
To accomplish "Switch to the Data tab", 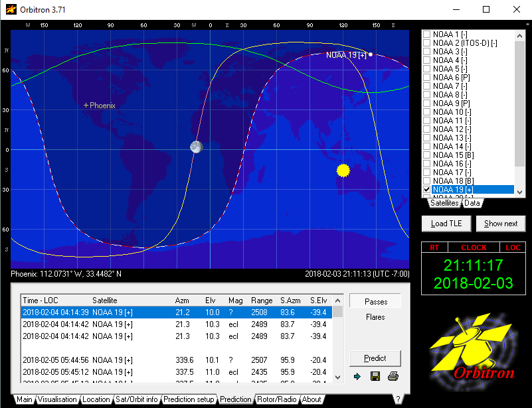I will coord(472,202).
